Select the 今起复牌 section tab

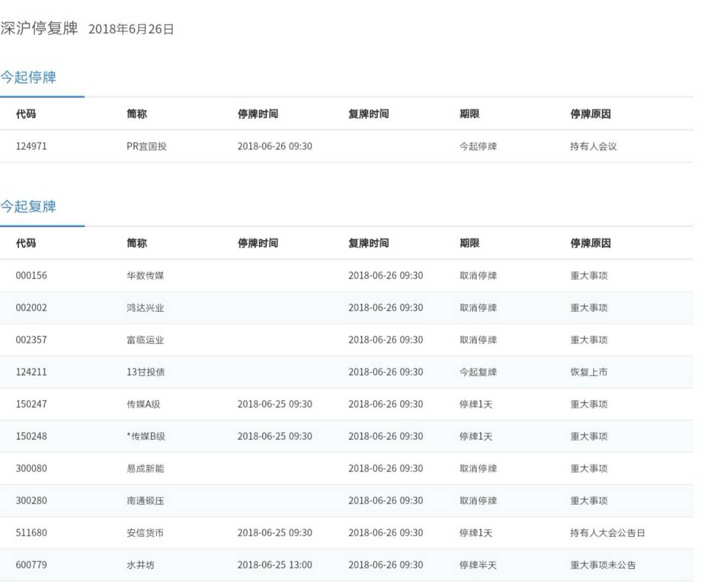(28, 206)
